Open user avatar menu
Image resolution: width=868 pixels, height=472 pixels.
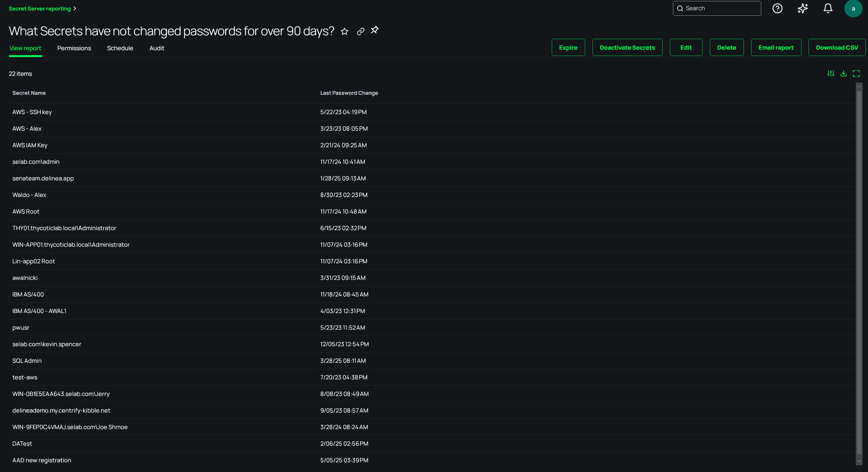pyautogui.click(x=853, y=9)
